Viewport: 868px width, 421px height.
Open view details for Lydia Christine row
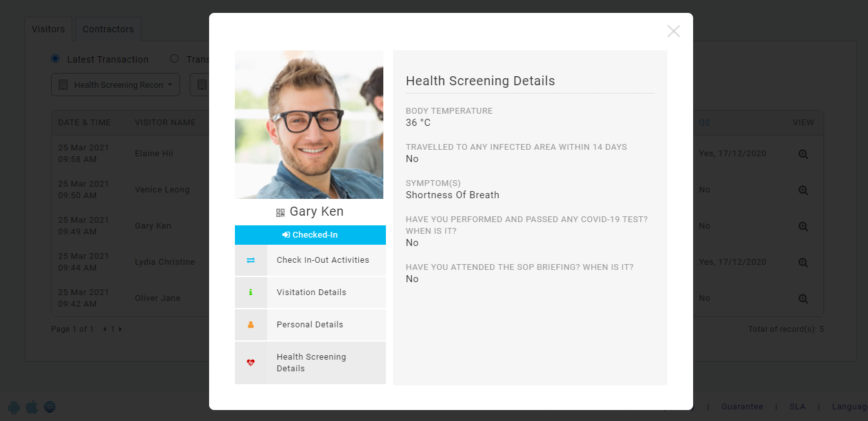803,263
